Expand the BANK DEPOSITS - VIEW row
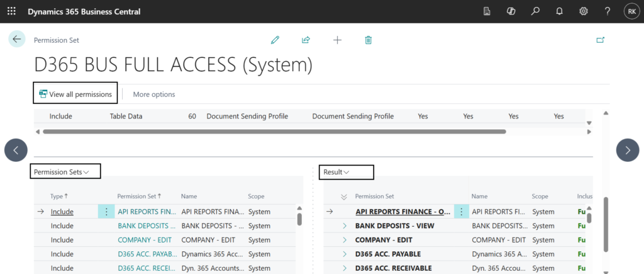644x274 pixels. click(x=345, y=225)
